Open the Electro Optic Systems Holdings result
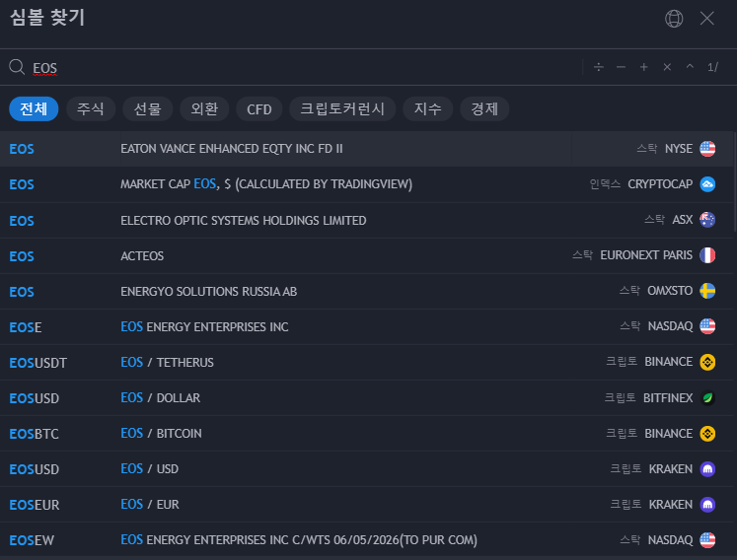Viewport: 737px width, 560px height. coord(367,220)
